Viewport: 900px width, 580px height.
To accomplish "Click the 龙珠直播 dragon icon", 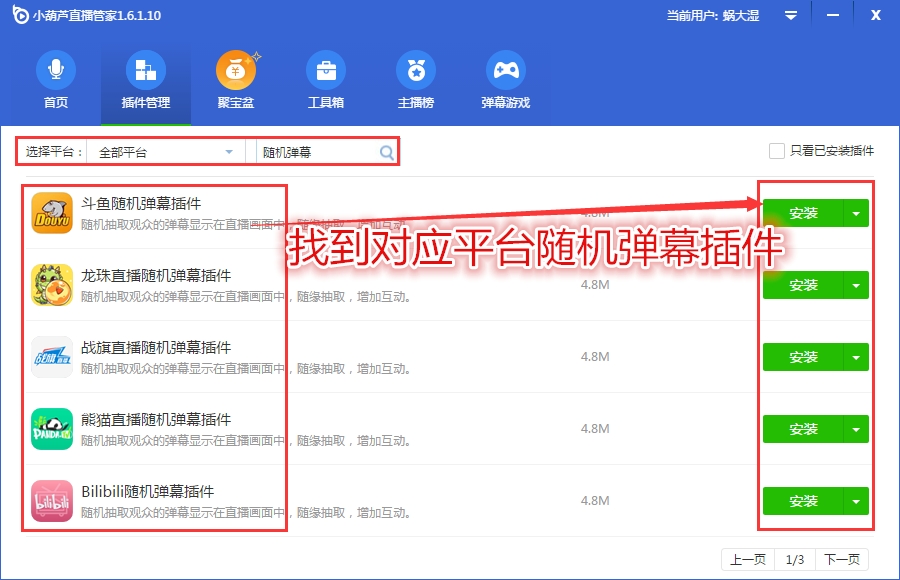I will (52, 285).
